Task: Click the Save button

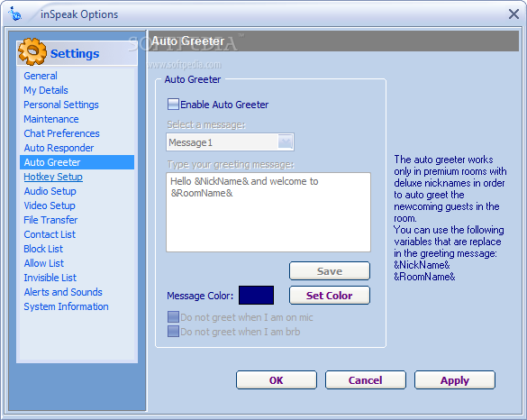Action: (330, 271)
